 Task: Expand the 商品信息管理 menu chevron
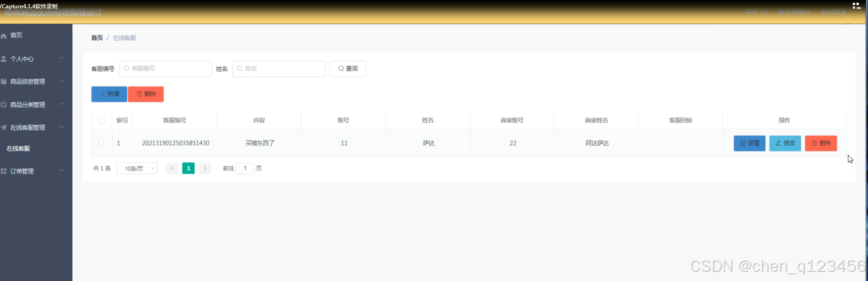[x=62, y=81]
